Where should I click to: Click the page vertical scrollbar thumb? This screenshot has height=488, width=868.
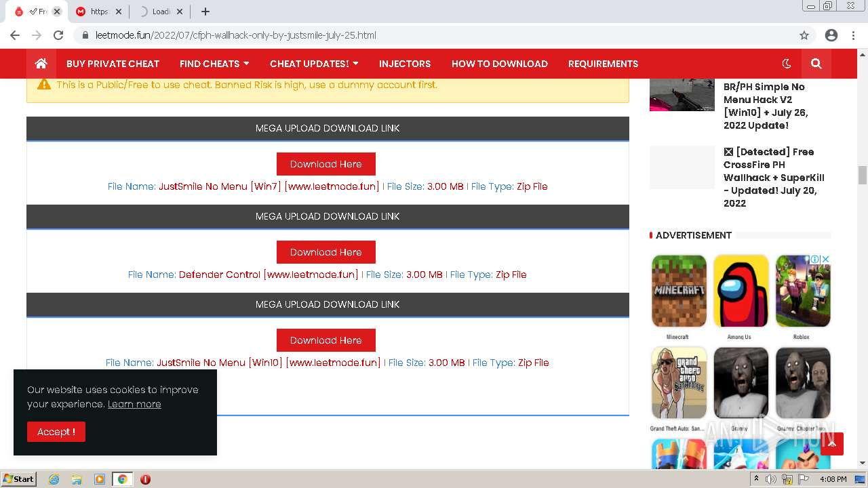[x=863, y=175]
